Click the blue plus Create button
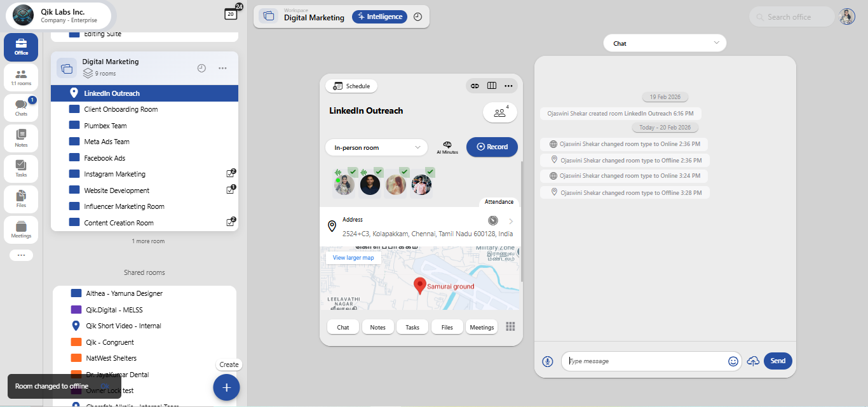 click(226, 387)
